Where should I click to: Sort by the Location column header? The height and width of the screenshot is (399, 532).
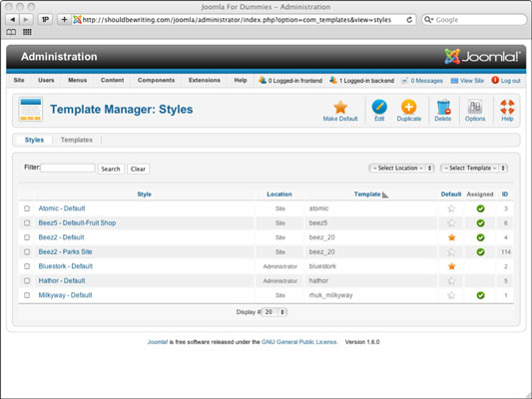tap(279, 195)
